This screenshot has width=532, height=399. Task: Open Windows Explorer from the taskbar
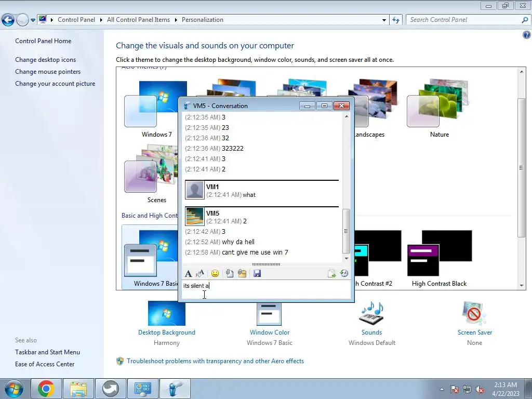[78, 389]
